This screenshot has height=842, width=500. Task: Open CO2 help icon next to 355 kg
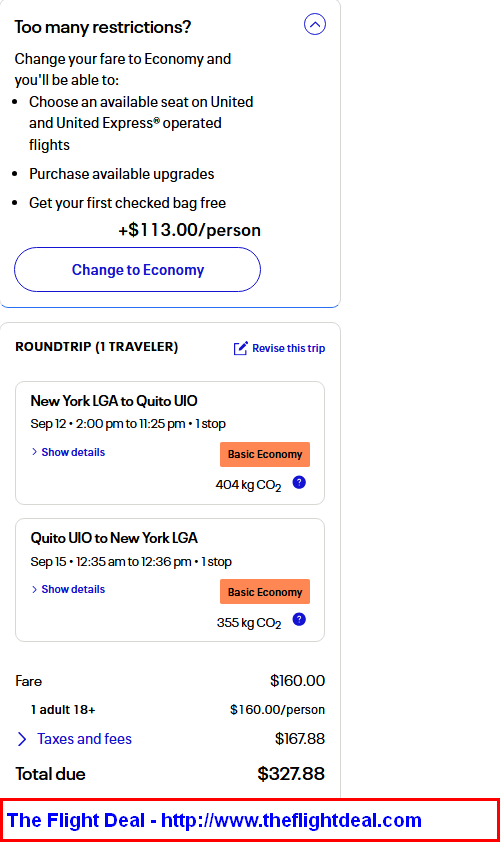(x=299, y=619)
